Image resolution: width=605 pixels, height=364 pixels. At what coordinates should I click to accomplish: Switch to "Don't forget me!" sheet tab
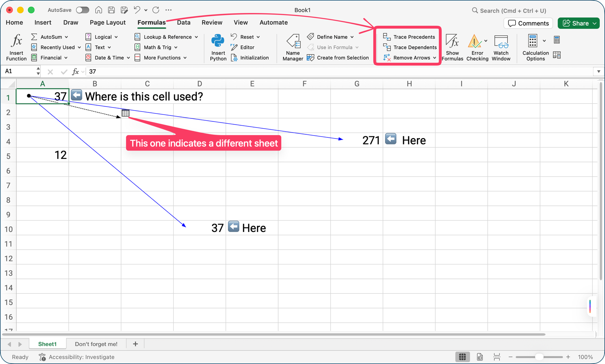pyautogui.click(x=96, y=344)
